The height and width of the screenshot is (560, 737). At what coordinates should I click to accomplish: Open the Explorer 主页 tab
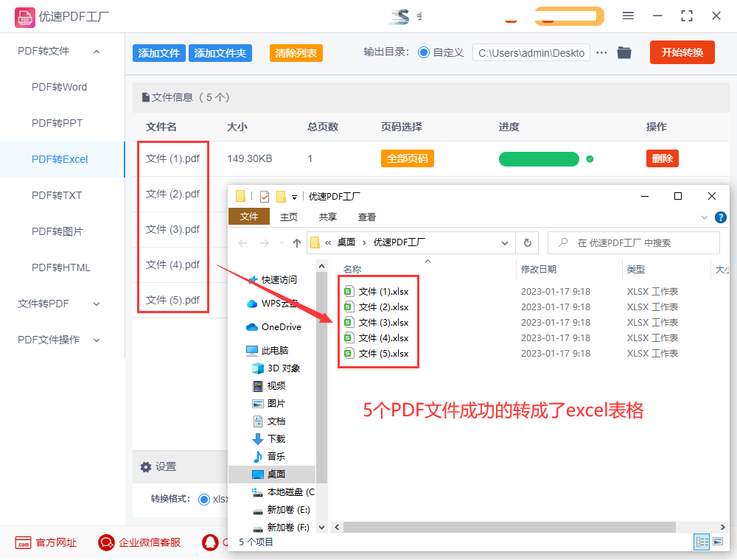[x=289, y=217]
